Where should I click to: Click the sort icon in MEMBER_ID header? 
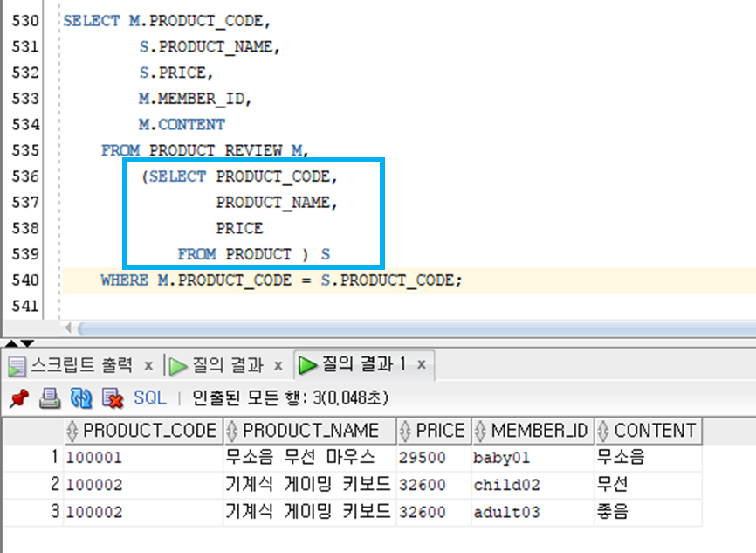click(480, 432)
